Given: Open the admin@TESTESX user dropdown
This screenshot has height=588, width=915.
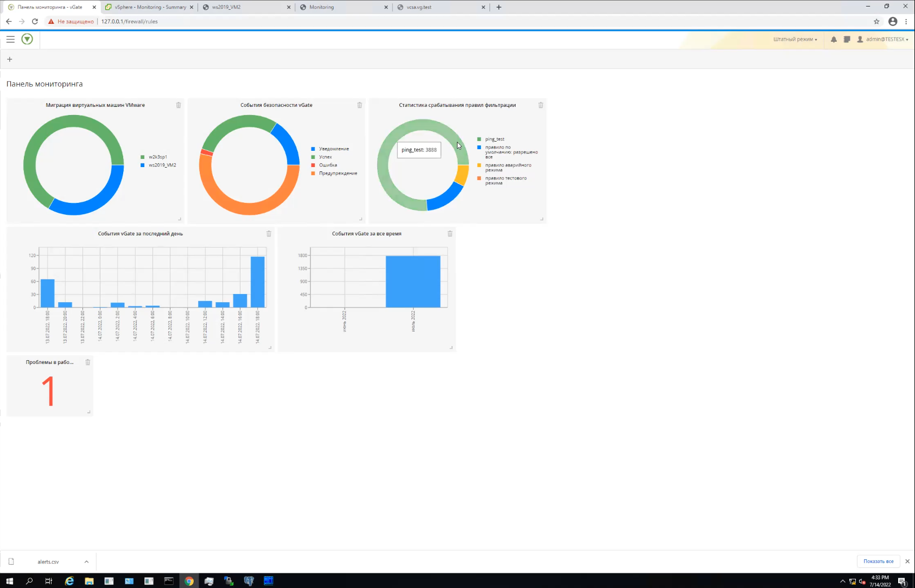Looking at the screenshot, I should [x=882, y=39].
